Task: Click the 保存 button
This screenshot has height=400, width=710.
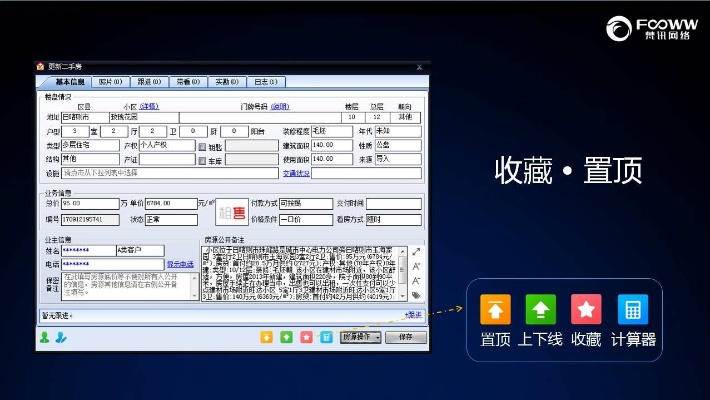Action: point(405,337)
